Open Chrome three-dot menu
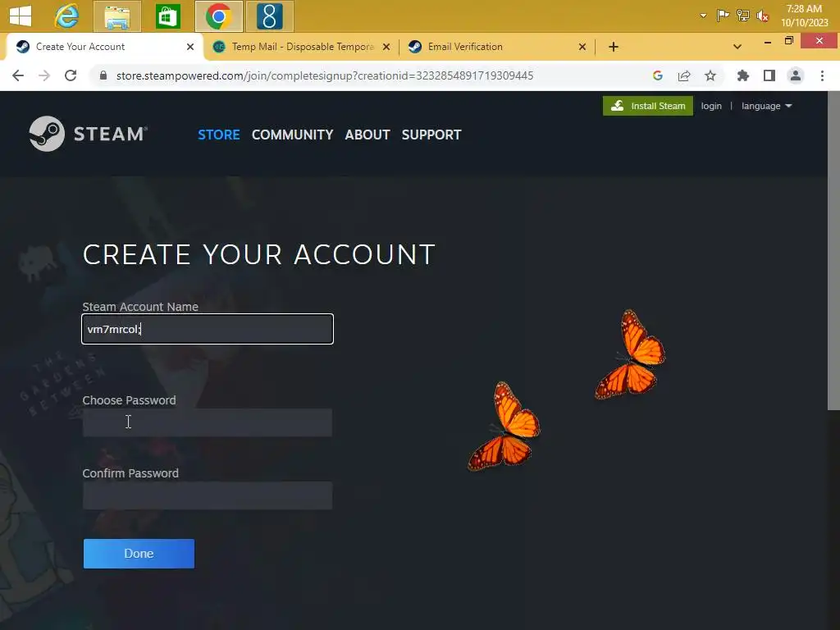The height and width of the screenshot is (630, 840). pyautogui.click(x=822, y=75)
